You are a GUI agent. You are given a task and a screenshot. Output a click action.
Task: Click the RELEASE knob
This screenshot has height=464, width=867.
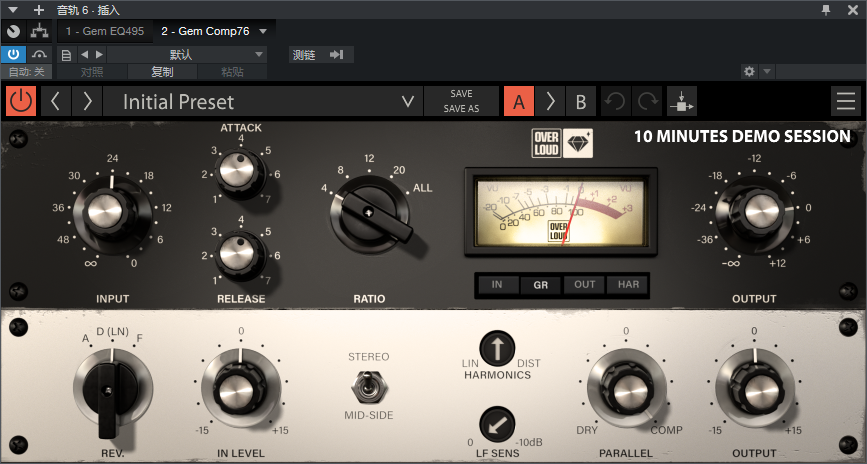point(239,256)
